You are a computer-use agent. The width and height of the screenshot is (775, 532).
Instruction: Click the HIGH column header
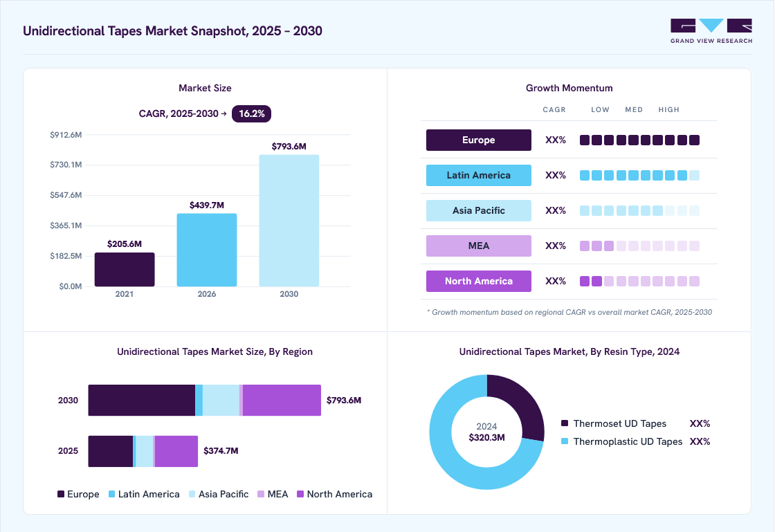668,110
